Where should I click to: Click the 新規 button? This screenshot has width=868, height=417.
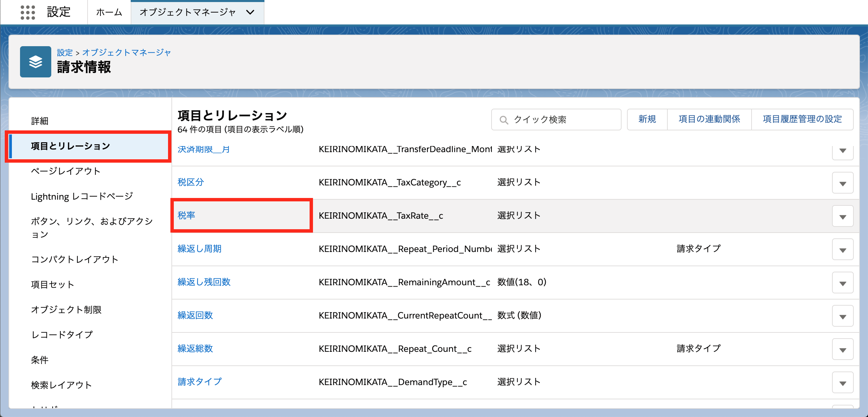[x=647, y=119]
